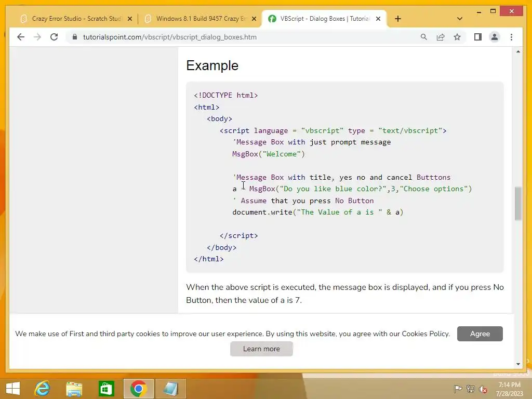Click the Example heading
Image resolution: width=532 pixels, height=399 pixels.
[x=212, y=65]
